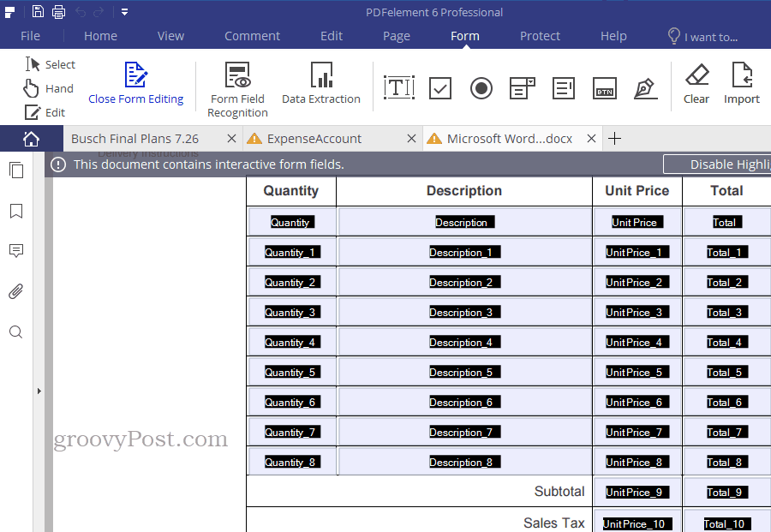Select the Description_1 form field
This screenshot has width=771, height=532.
(x=464, y=252)
